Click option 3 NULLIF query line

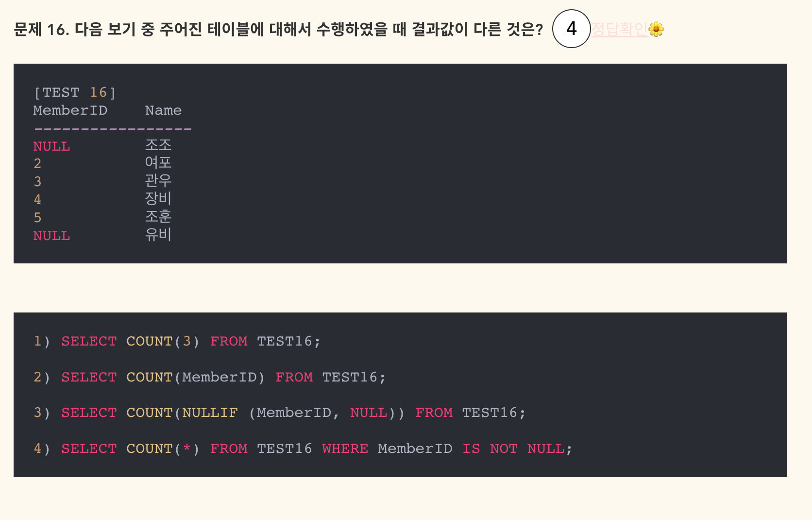pos(280,413)
